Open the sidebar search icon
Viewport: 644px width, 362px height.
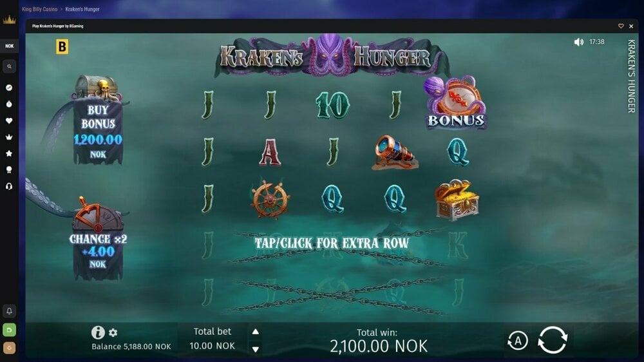click(9, 66)
